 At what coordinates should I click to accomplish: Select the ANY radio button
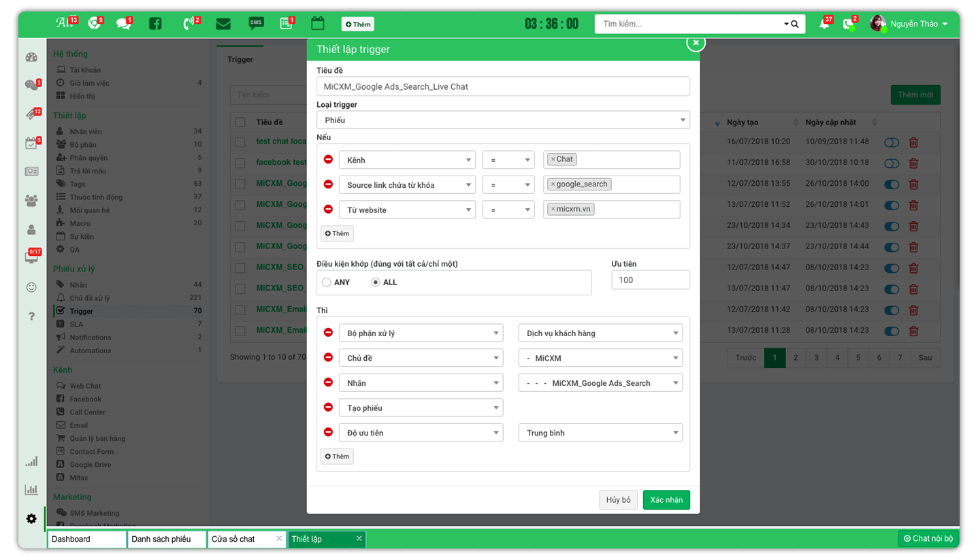click(x=327, y=282)
